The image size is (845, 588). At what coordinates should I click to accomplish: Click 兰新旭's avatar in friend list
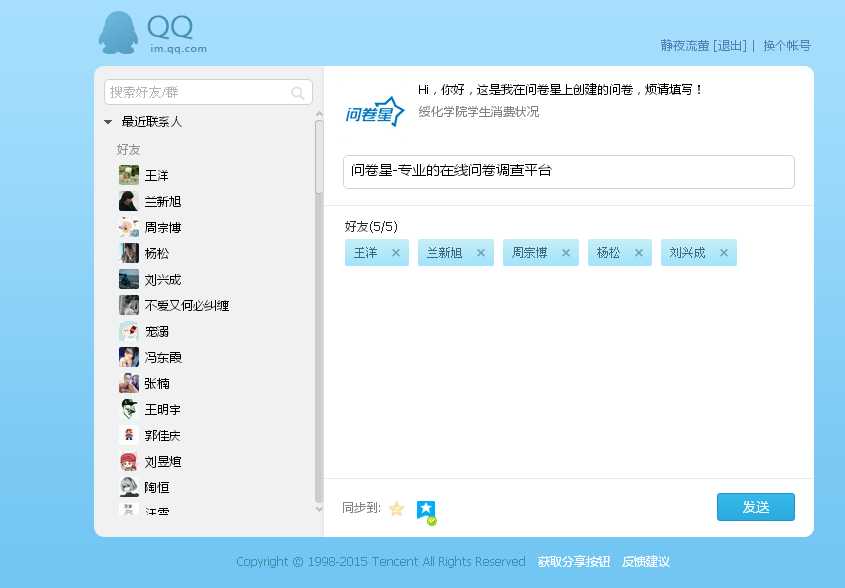click(129, 201)
